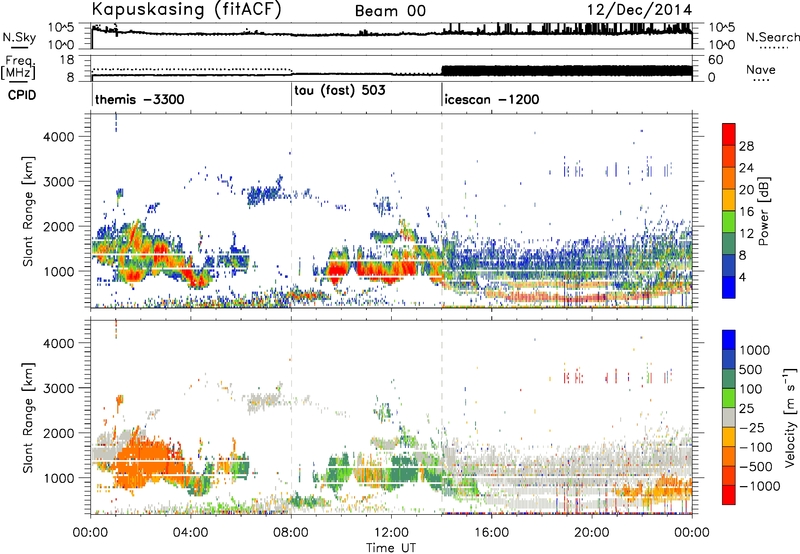
Task: Select the '1000' label on the Velocity colorbar
Action: [755, 350]
